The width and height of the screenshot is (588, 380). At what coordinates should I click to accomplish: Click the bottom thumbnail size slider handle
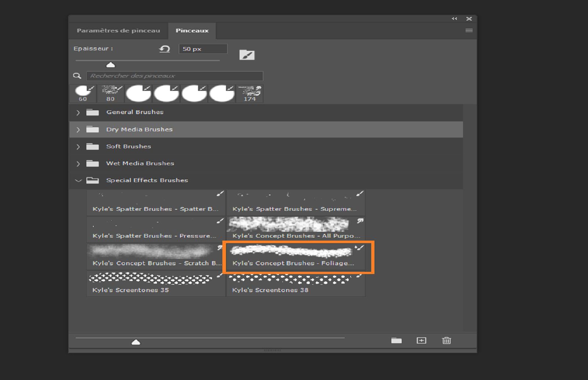tap(136, 342)
